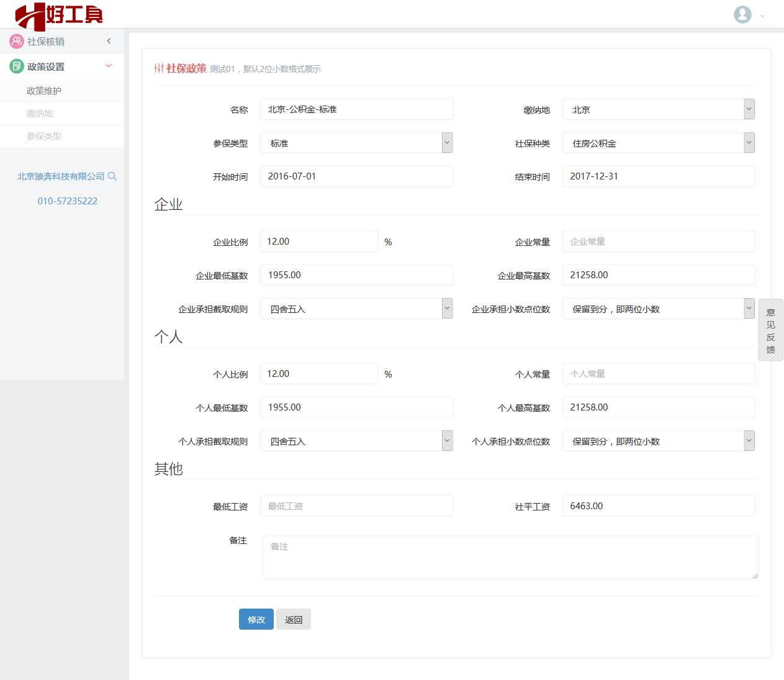Click the 企业最高基数 input field
784x680 pixels.
659,275
